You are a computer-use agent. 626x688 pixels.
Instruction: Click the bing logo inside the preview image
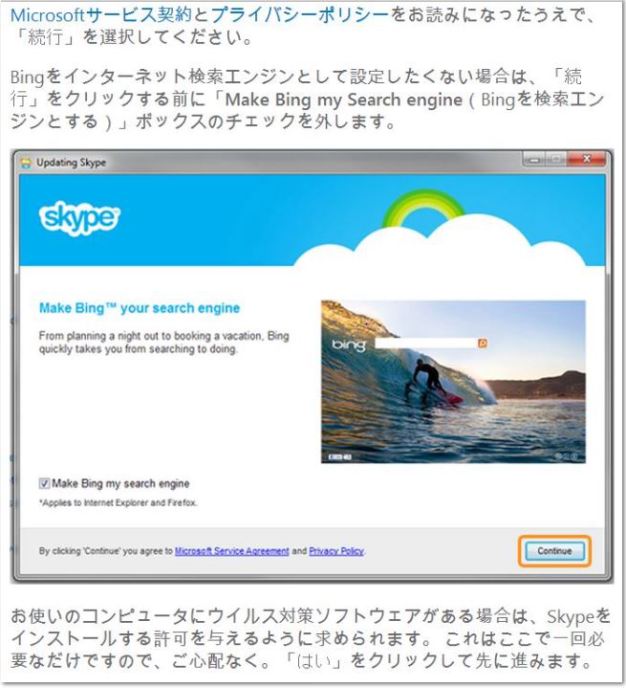pyautogui.click(x=349, y=344)
